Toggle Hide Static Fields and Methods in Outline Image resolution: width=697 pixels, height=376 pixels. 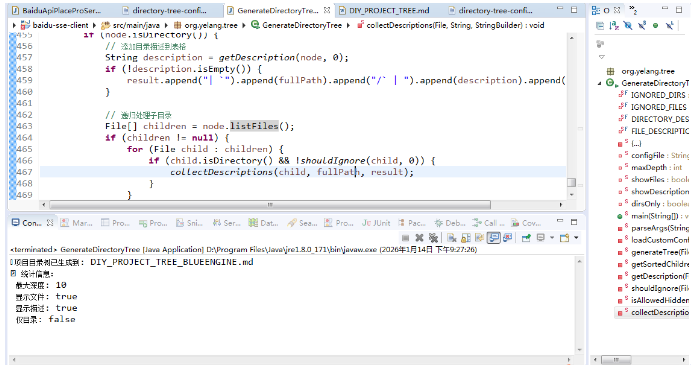(x=642, y=26)
